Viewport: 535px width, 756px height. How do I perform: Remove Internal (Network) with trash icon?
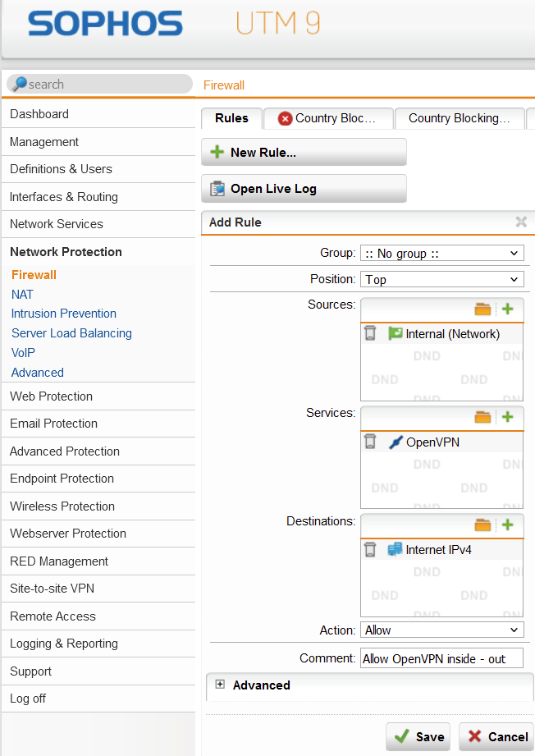(370, 334)
